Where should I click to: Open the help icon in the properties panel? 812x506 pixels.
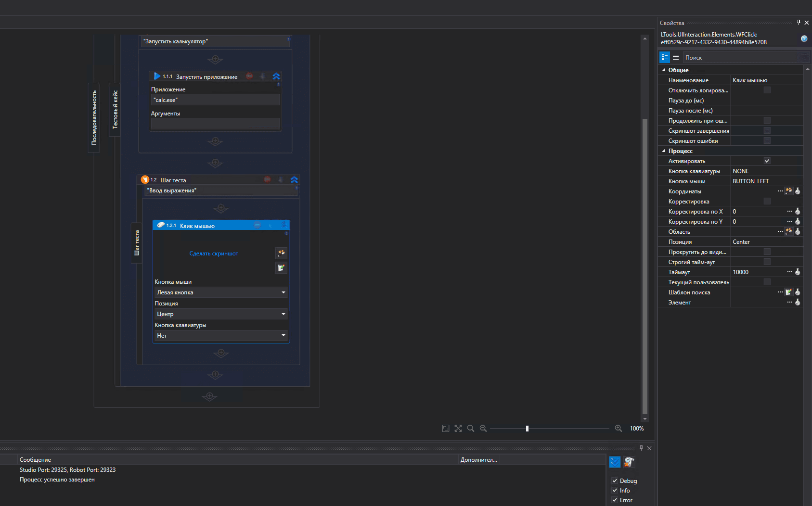point(804,38)
